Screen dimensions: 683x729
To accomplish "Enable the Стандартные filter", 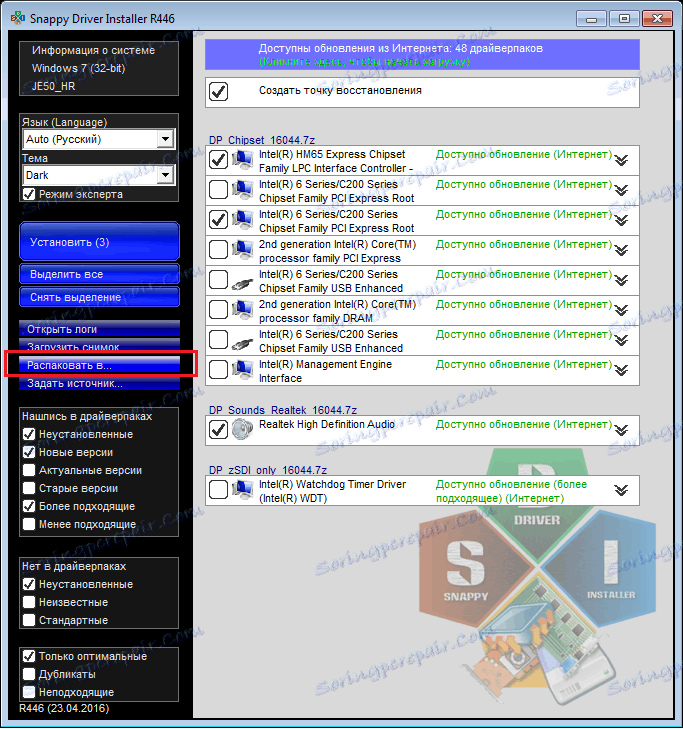I will coord(29,620).
